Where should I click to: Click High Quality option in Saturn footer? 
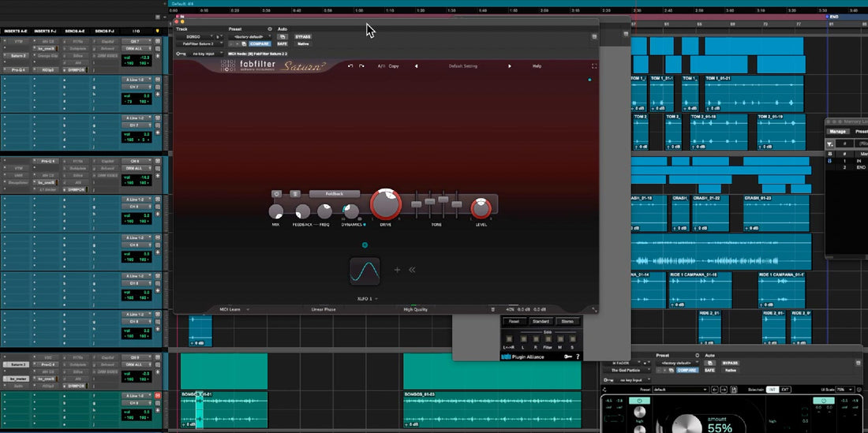(x=416, y=310)
